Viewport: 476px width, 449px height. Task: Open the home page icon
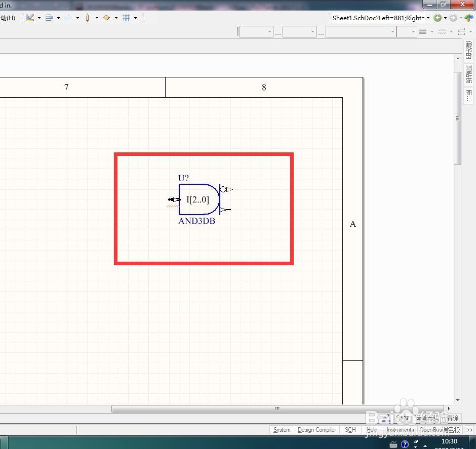pyautogui.click(x=469, y=18)
